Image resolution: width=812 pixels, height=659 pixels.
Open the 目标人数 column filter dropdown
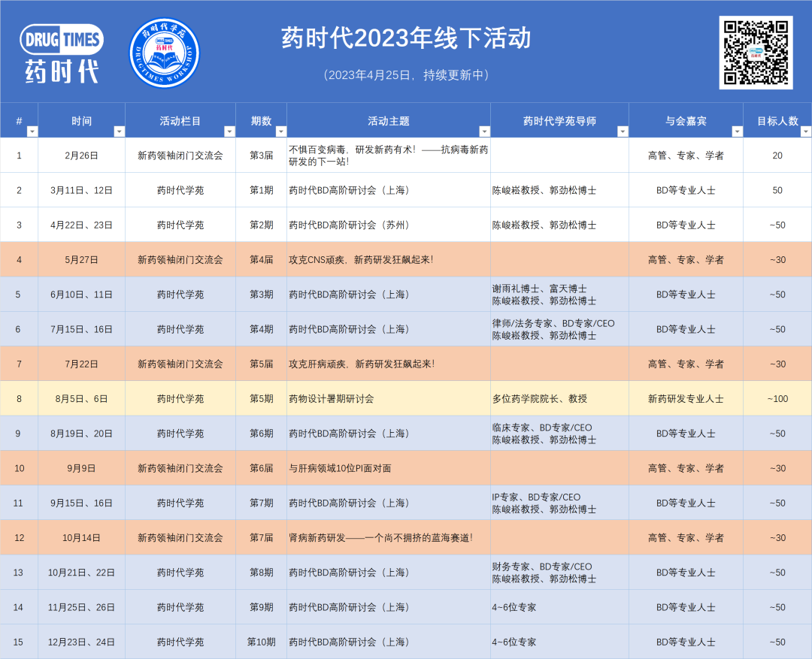pyautogui.click(x=806, y=131)
